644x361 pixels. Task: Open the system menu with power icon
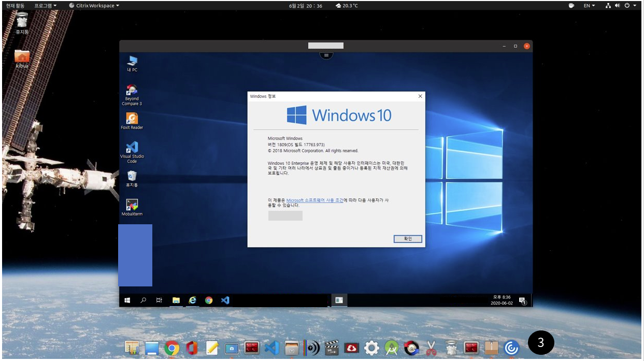(621, 6)
